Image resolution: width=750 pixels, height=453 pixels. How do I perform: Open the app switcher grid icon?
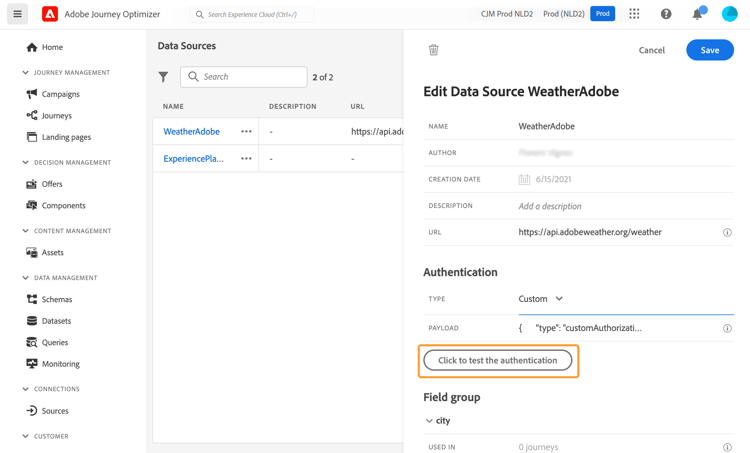634,14
